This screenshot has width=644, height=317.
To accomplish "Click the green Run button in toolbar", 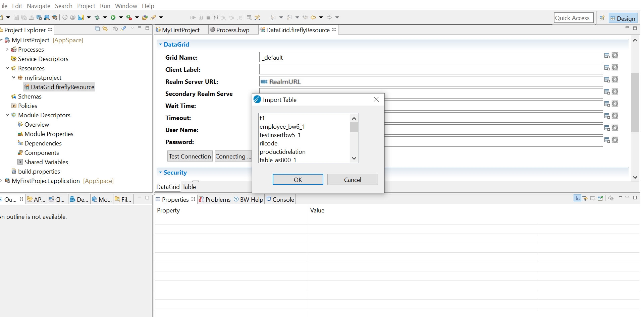I will click(x=113, y=17).
